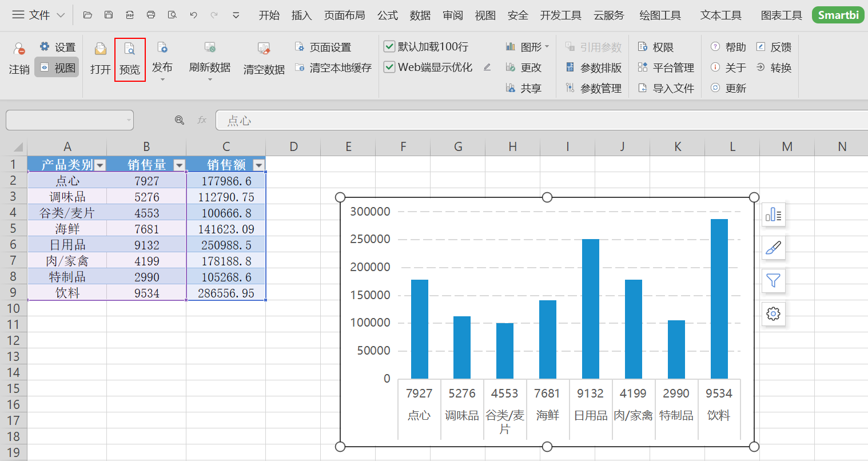Switch to the 开始 ribbon tab

pyautogui.click(x=269, y=15)
